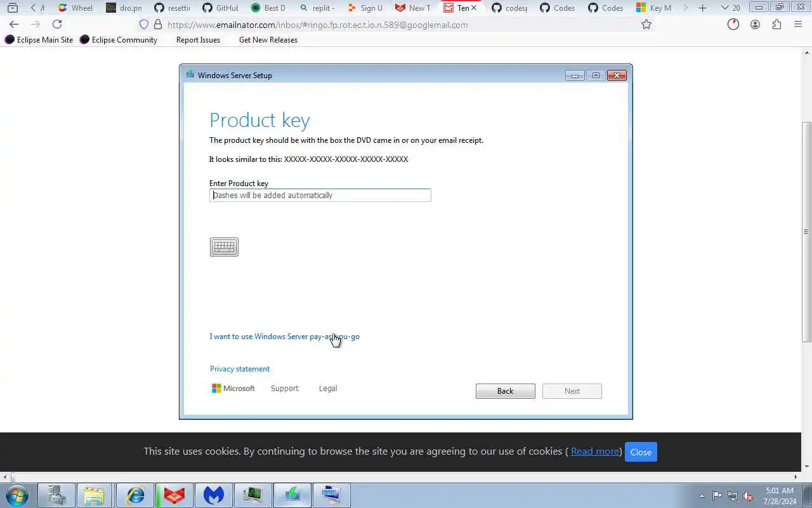Click the Windows Server Setup title icon
This screenshot has width=812, height=508.
pos(190,74)
